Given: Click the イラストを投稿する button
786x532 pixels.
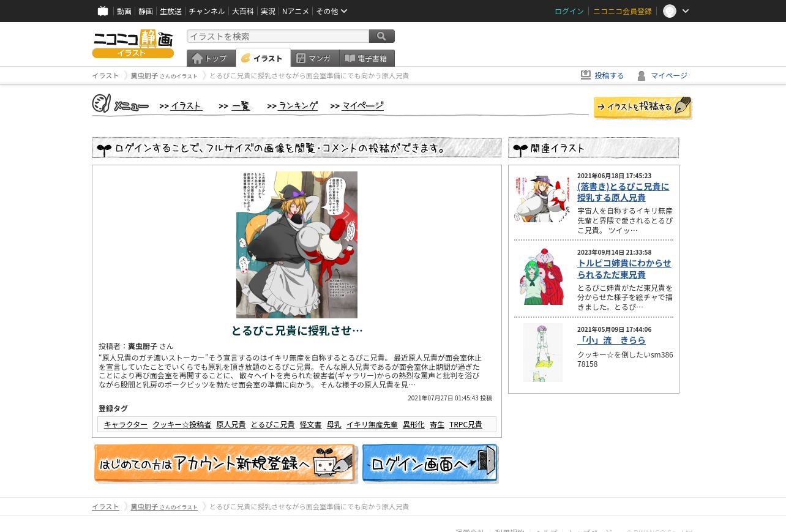Looking at the screenshot, I should coord(643,107).
